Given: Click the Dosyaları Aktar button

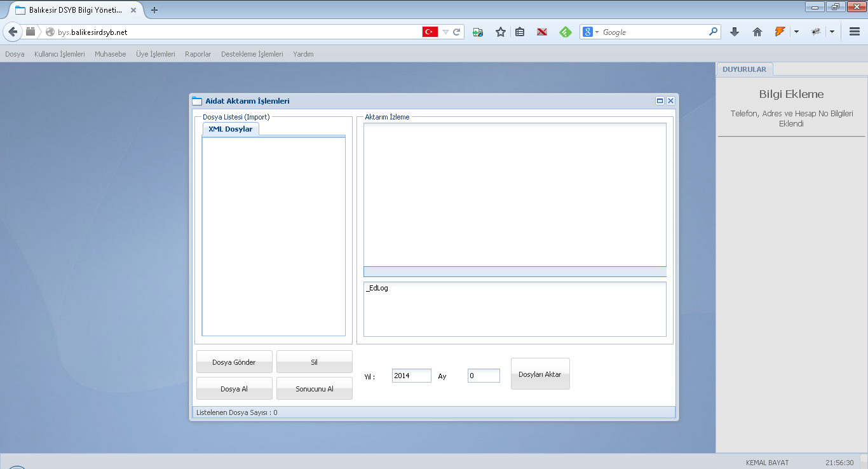Looking at the screenshot, I should 540,374.
